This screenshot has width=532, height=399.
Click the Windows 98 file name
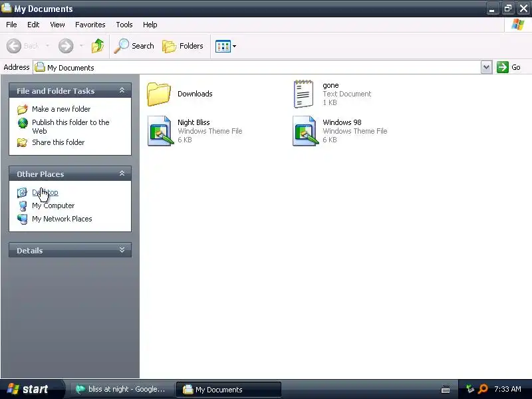click(342, 122)
